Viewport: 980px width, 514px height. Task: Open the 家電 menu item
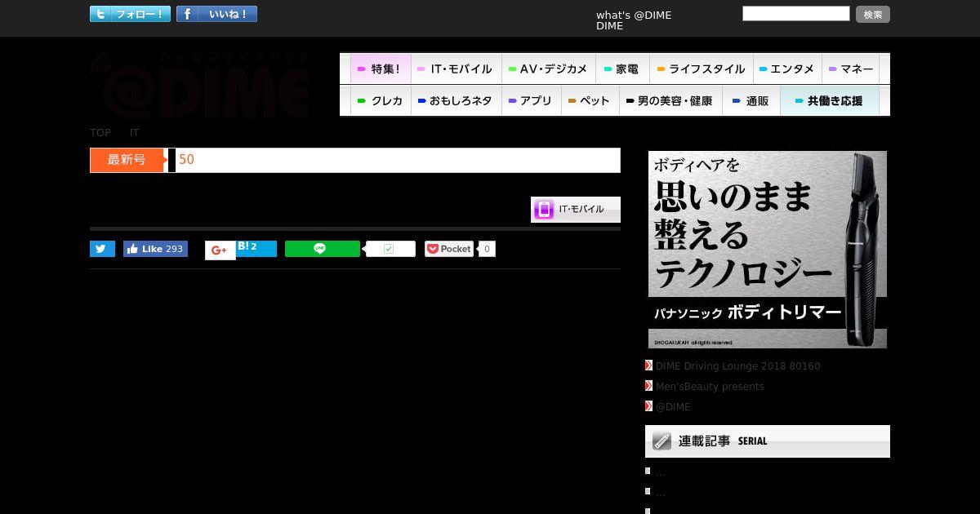pos(622,69)
